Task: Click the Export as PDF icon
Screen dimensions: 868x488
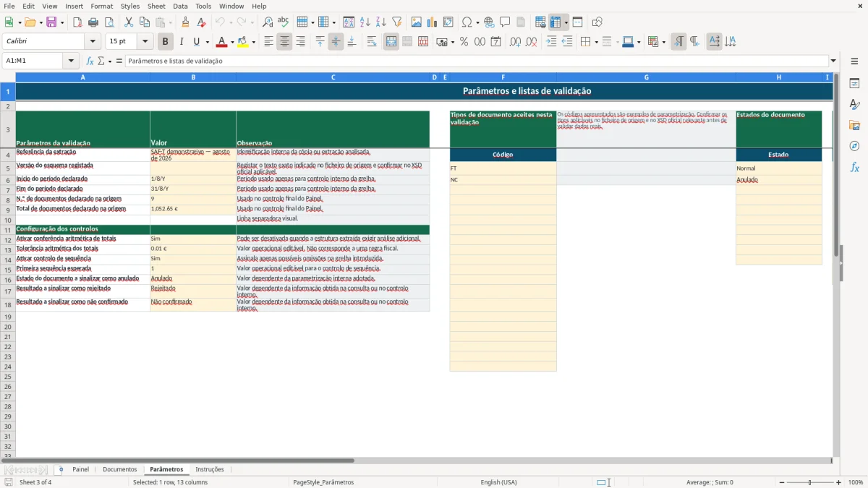Action: pos(77,22)
